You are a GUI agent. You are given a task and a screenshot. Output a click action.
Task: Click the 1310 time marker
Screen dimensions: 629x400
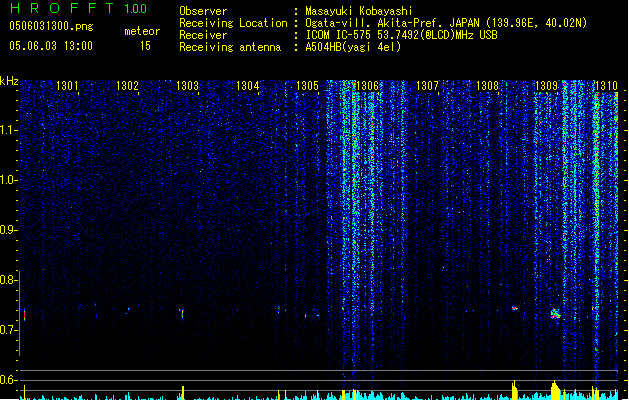tap(606, 86)
